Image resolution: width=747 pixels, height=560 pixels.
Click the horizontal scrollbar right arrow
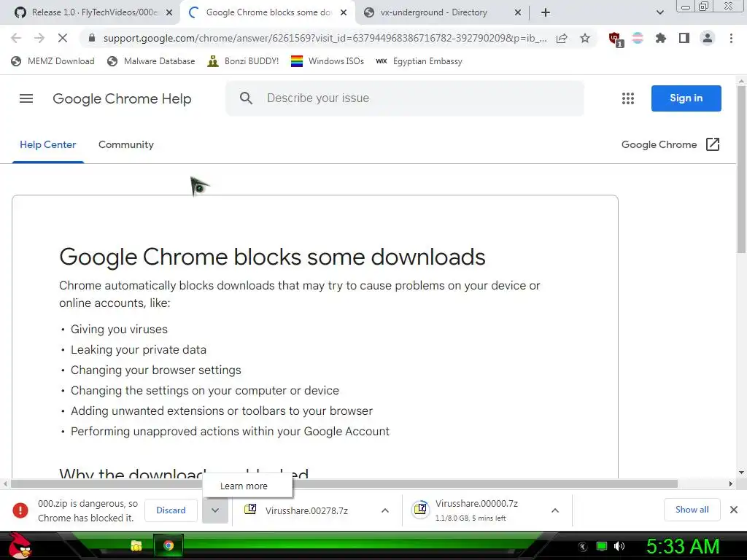(x=730, y=484)
